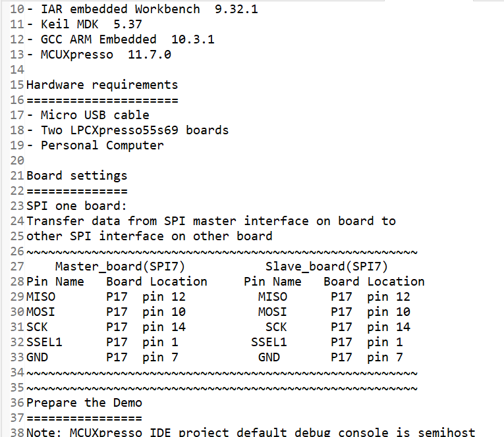504x437 pixels.
Task: Click the 'Hardware requirements' heading
Action: (102, 85)
